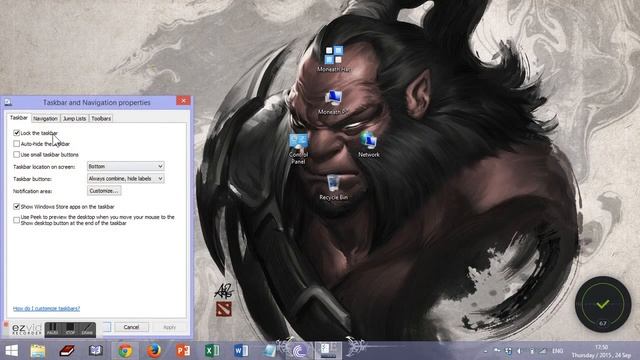Select the Moneath computer desktop icon
640x360 pixels.
(333, 102)
